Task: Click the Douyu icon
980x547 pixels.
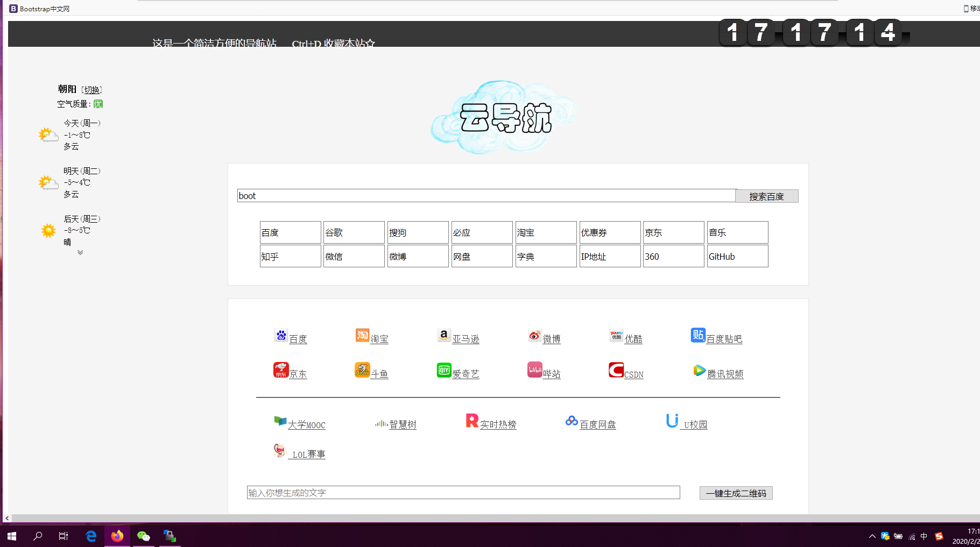Action: (362, 370)
